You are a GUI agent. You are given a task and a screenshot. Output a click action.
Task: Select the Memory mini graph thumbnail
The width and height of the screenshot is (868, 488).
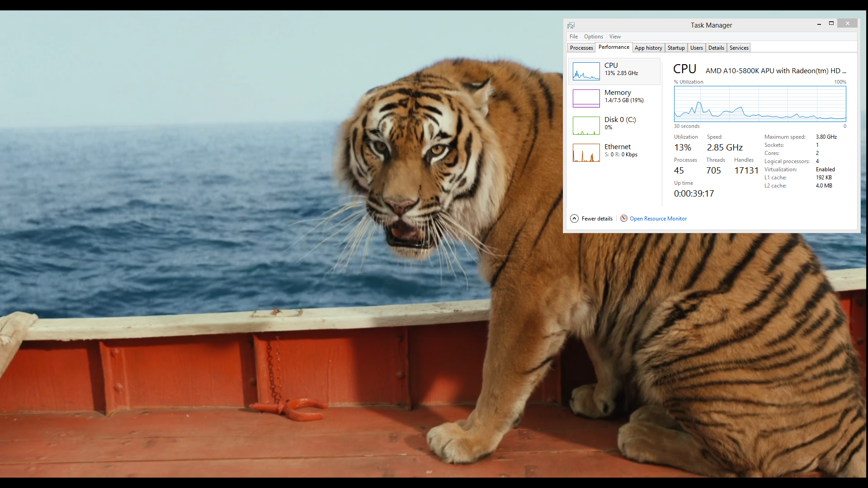pos(586,99)
